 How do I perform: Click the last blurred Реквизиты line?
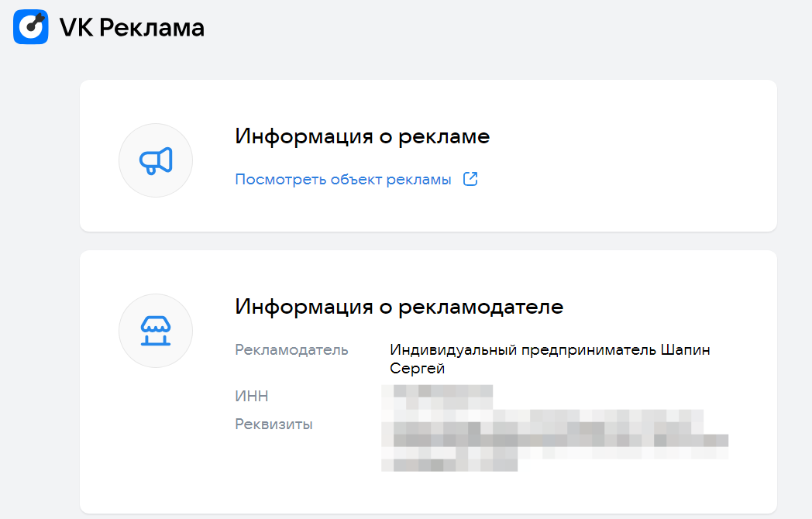(x=449, y=465)
